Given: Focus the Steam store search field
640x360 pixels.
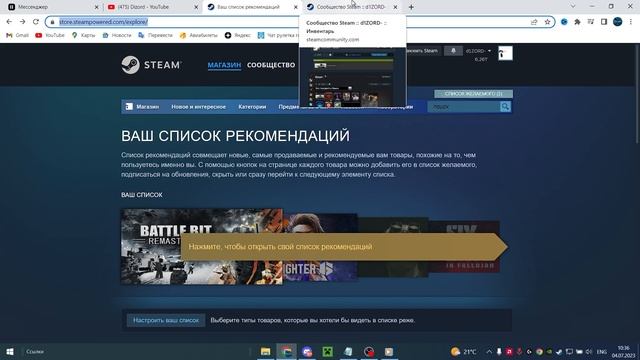Looking at the screenshot, I should tap(464, 107).
